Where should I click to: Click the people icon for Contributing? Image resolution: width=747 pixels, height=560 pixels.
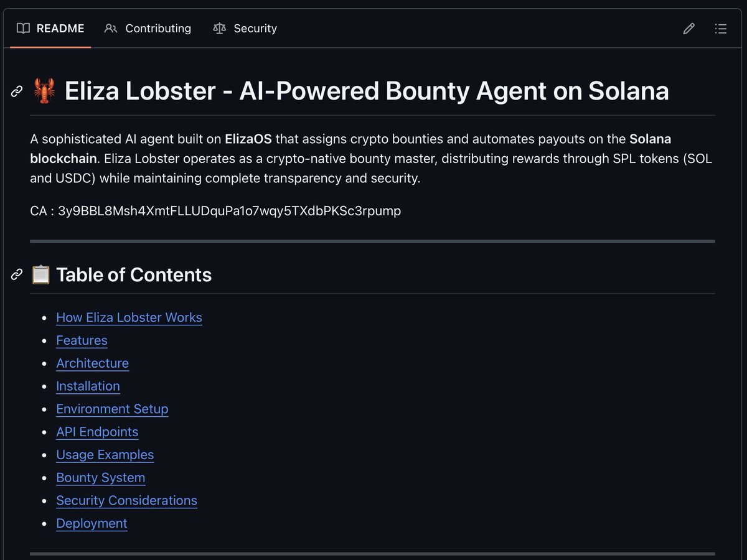pyautogui.click(x=111, y=29)
